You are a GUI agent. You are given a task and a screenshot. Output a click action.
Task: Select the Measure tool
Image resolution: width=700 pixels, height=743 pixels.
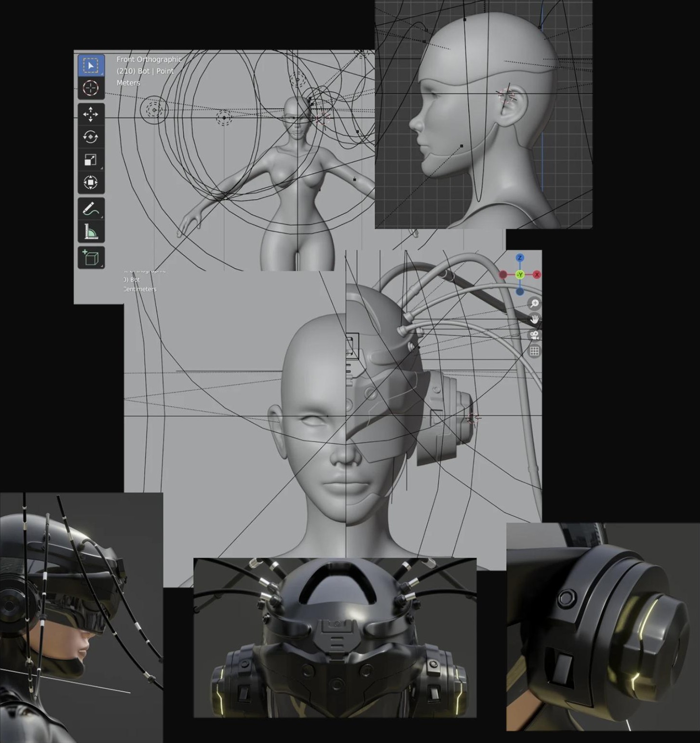click(91, 231)
